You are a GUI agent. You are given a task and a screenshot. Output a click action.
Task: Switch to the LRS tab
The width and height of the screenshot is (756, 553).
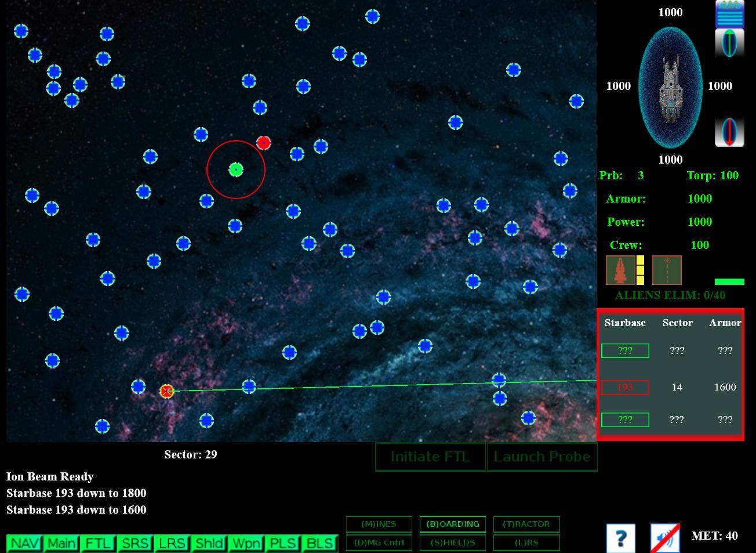(172, 543)
